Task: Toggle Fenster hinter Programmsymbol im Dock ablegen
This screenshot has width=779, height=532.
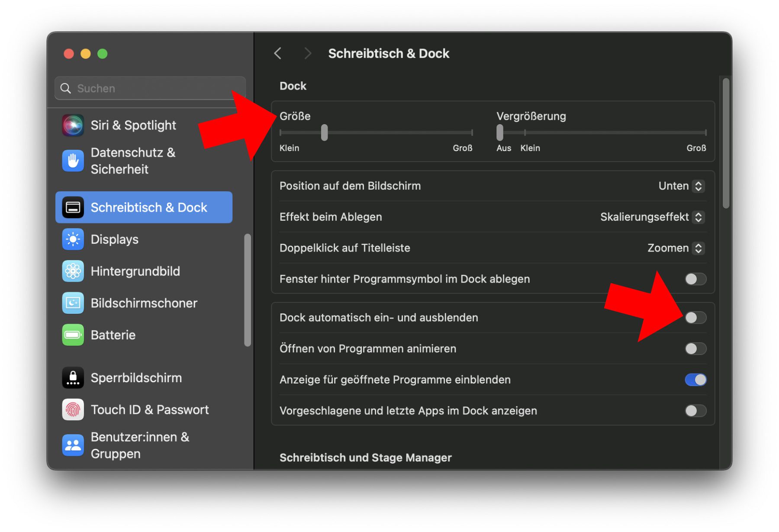Action: point(695,279)
